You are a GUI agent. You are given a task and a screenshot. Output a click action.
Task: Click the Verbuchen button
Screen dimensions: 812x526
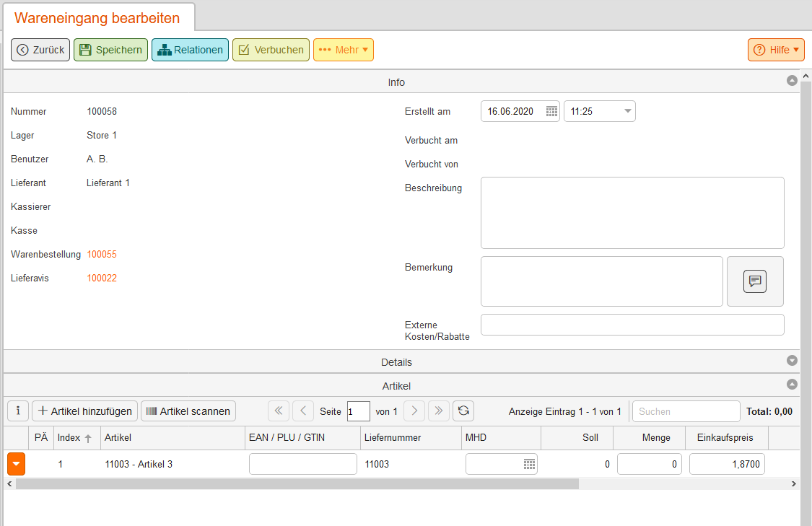point(271,50)
